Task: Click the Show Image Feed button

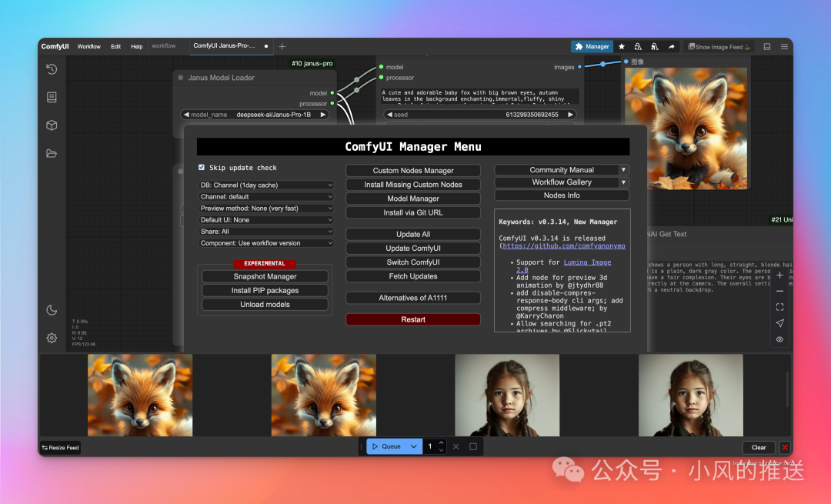Action: [x=719, y=47]
